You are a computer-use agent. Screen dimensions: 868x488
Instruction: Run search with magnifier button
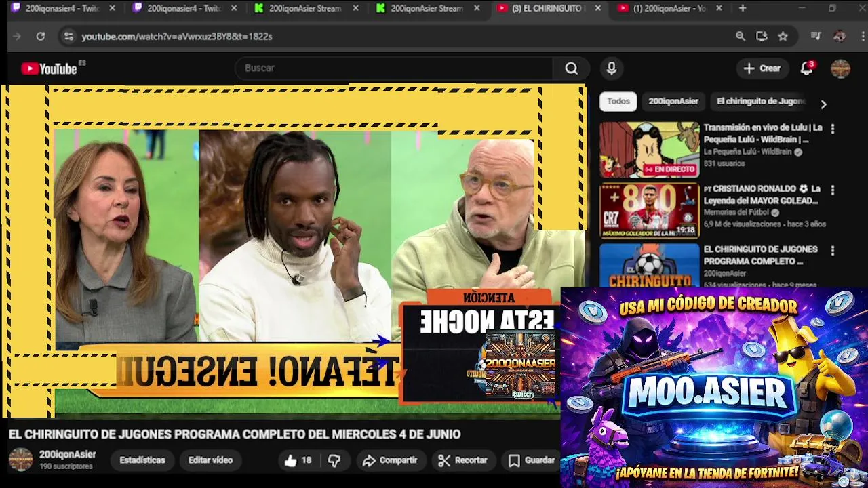(x=572, y=68)
